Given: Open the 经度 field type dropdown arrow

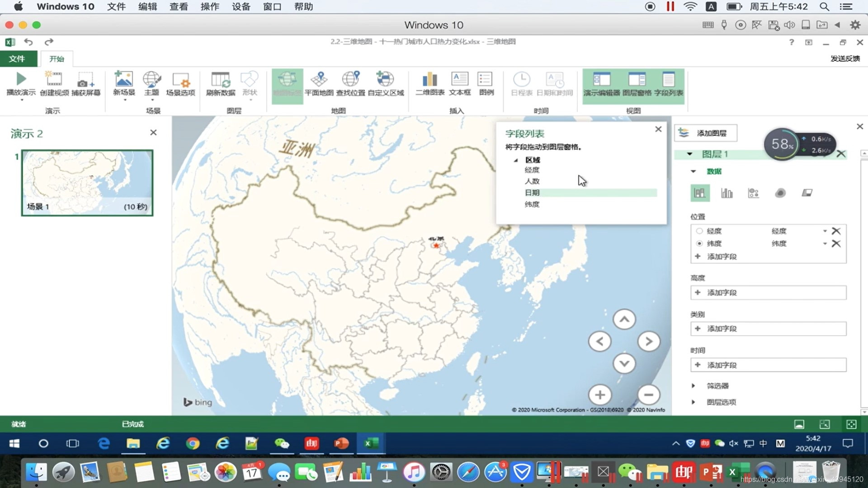Looking at the screenshot, I should pos(825,231).
